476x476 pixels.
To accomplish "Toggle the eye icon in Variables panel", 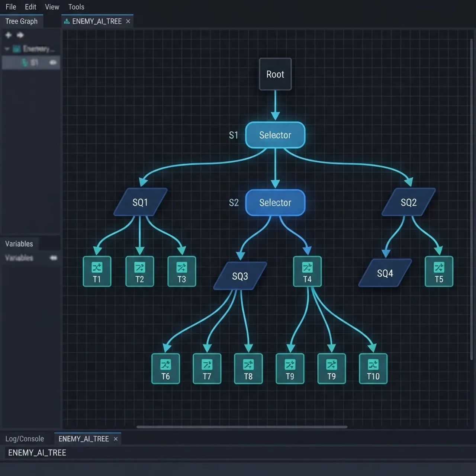I will (x=54, y=258).
